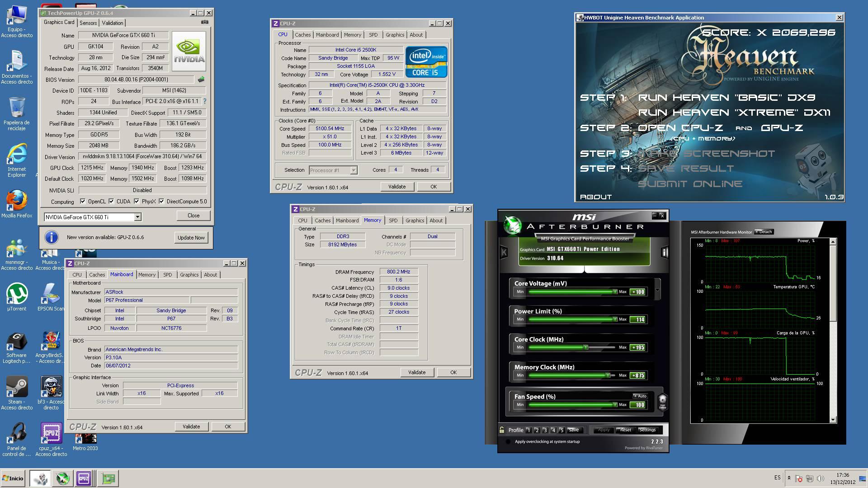The width and height of the screenshot is (868, 488).
Task: Open Mozilla Firefox desktop icon
Action: pyautogui.click(x=17, y=204)
